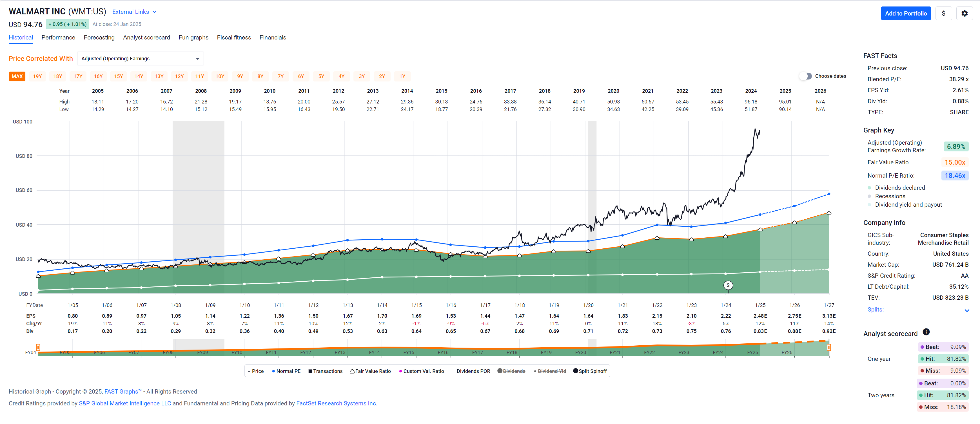This screenshot has width=980, height=424.
Task: Toggle Dividends POR in legend
Action: point(473,371)
